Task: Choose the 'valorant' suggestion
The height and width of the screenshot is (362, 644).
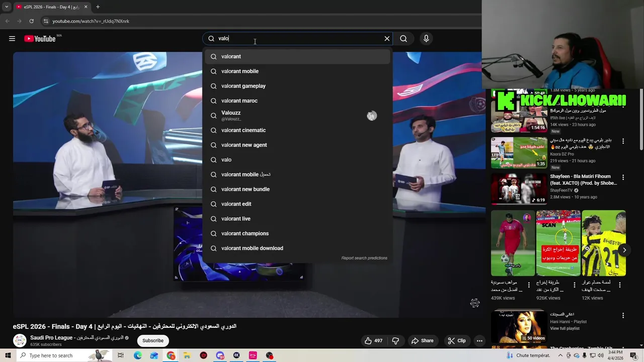Action: [x=297, y=56]
